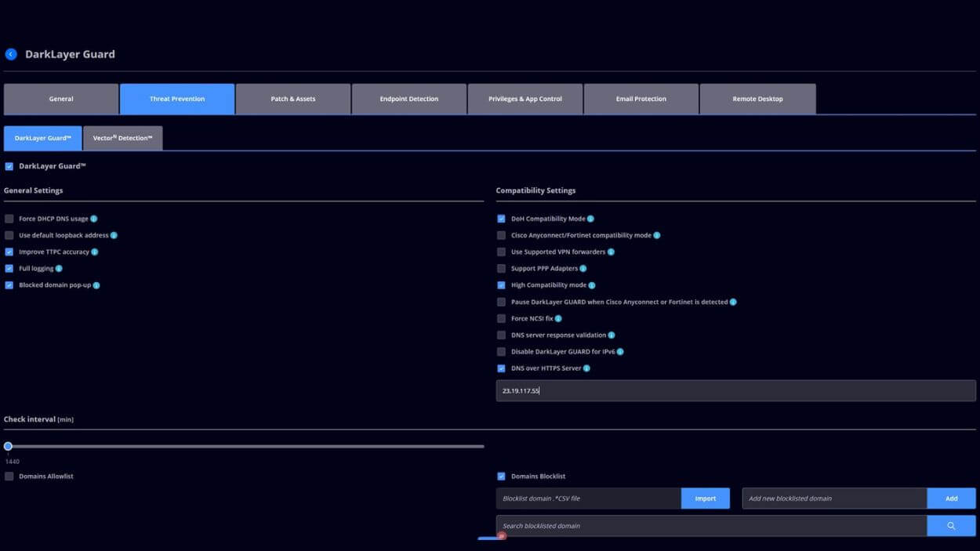Image resolution: width=980 pixels, height=551 pixels.
Task: Click the Add blocklisted domain button
Action: click(951, 498)
